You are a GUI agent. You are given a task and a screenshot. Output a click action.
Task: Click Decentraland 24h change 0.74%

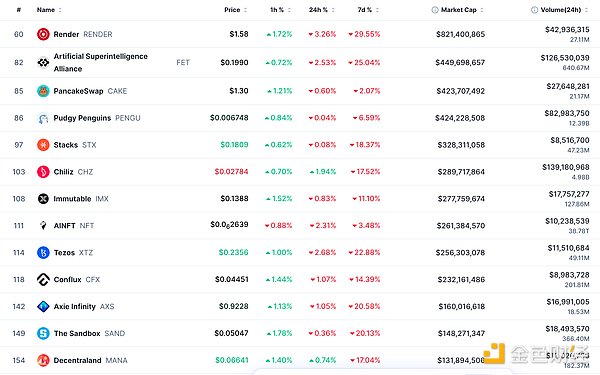pos(323,360)
